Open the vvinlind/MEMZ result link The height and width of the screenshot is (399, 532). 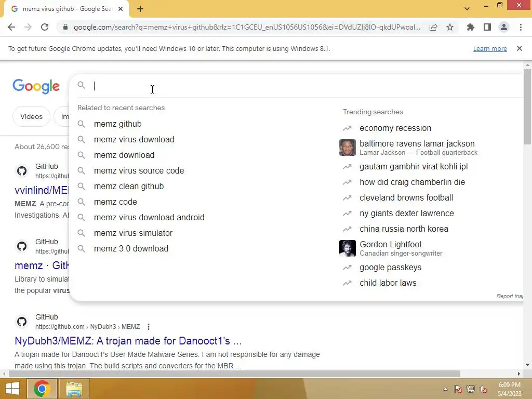click(x=42, y=190)
